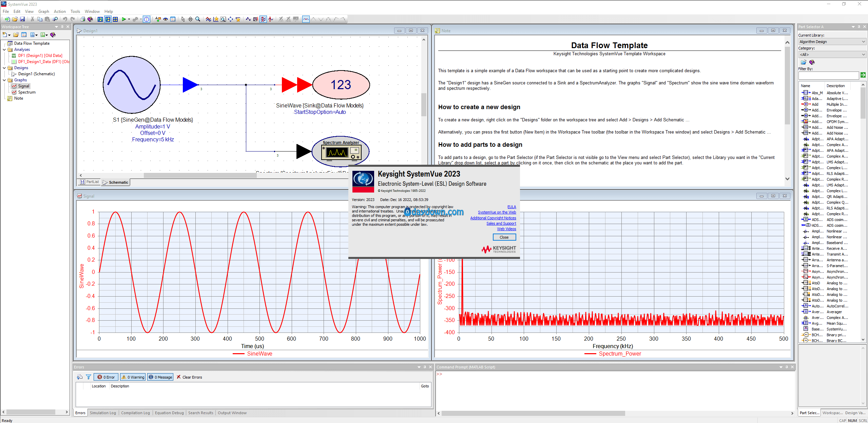Click the crosshair target toolbar icon
868x423 pixels.
190,19
